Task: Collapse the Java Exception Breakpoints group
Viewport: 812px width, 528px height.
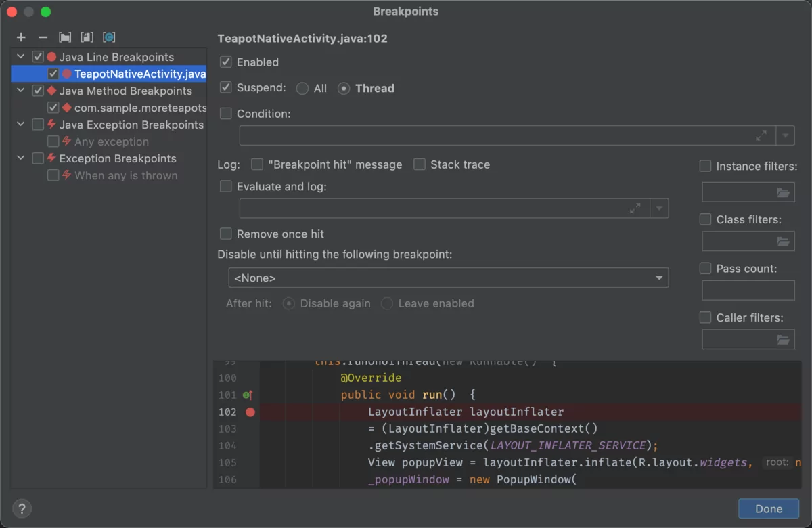Action: click(x=21, y=125)
